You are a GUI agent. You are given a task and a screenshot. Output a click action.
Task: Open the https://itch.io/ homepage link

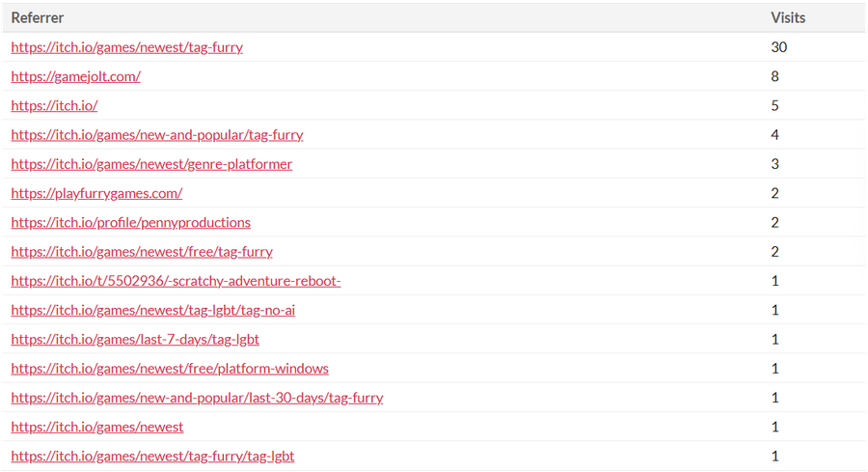click(x=54, y=105)
